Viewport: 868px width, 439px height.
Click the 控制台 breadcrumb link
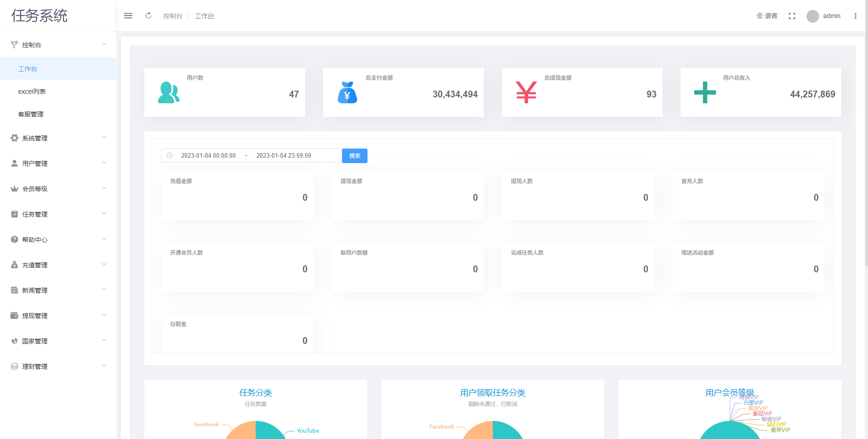[x=172, y=16]
